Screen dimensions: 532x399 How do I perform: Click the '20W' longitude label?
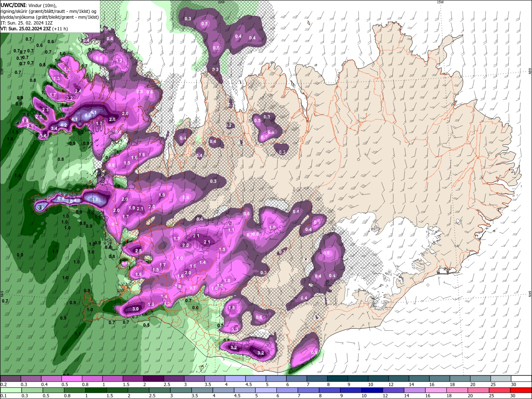(x=221, y=2)
